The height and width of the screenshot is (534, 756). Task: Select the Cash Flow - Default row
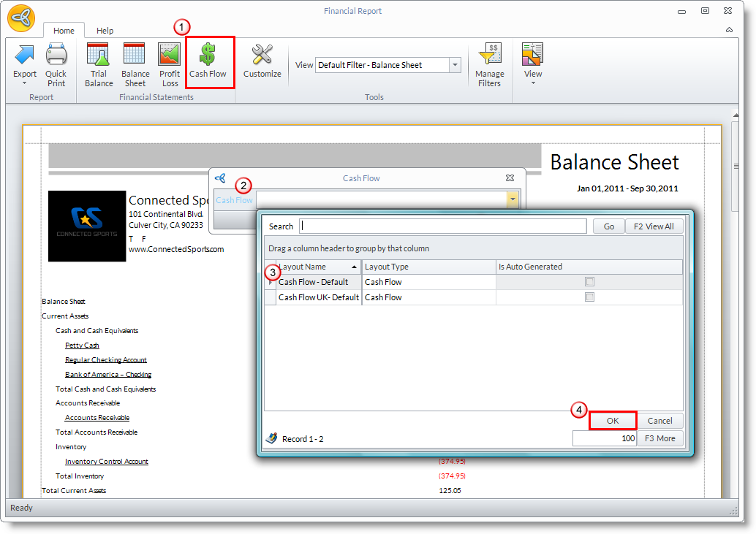(x=474, y=282)
